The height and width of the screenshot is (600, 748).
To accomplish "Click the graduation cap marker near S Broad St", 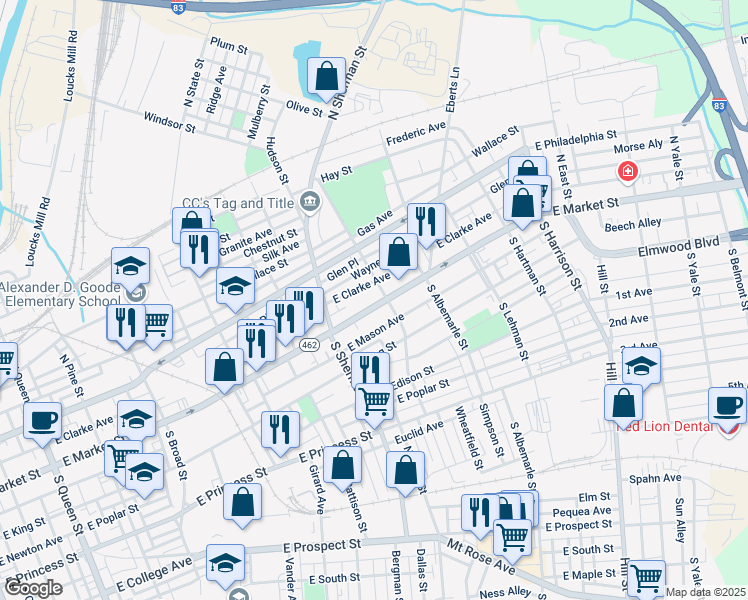I will coord(145,472).
